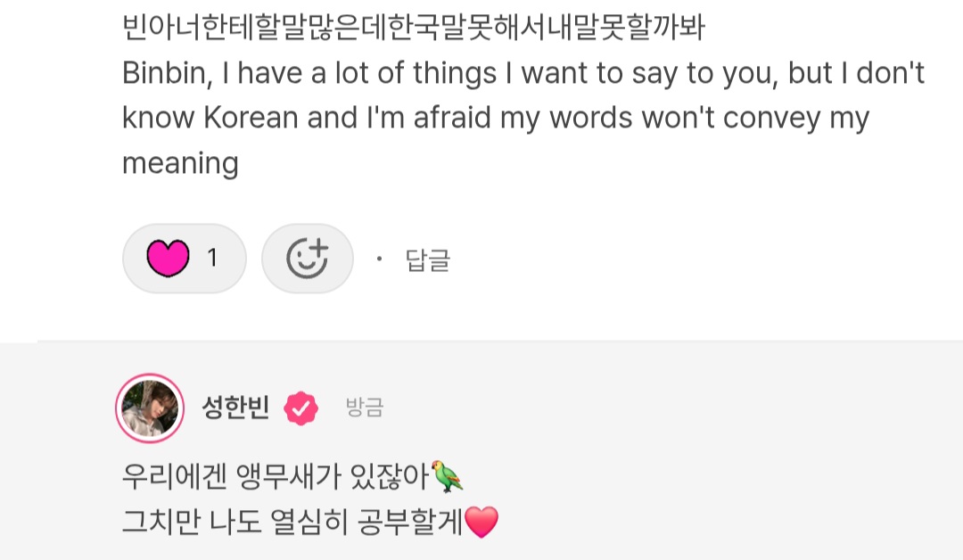Click the red heart emoji ending the reply
The height and width of the screenshot is (560, 963).
coord(481,522)
